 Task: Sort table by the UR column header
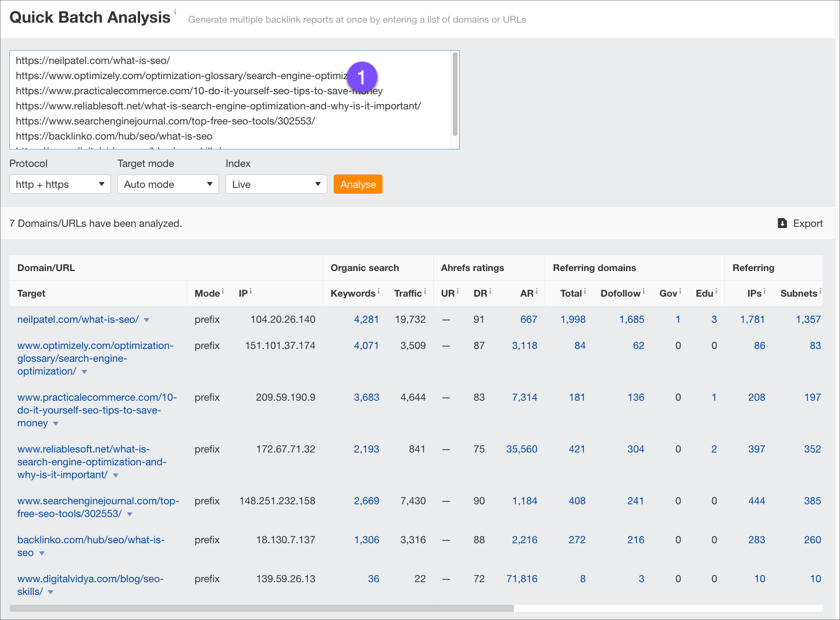click(447, 294)
